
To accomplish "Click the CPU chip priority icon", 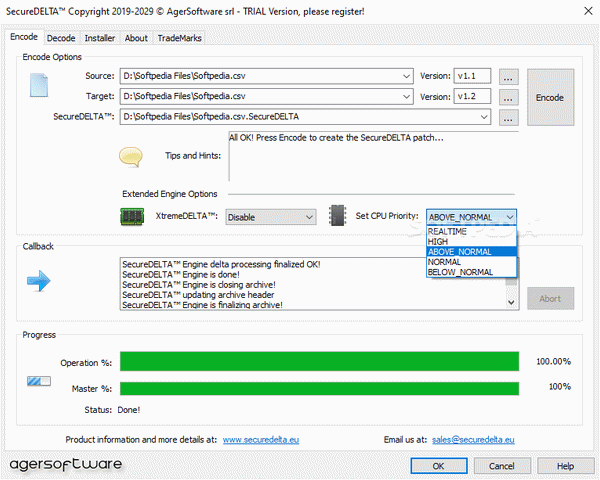I will click(x=338, y=216).
